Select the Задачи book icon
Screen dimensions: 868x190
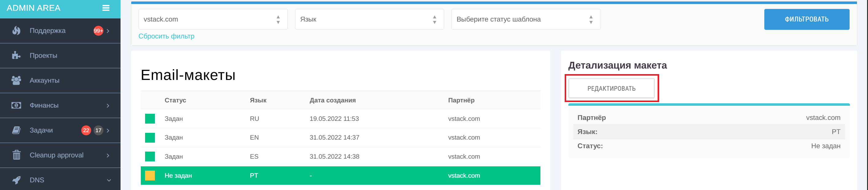click(x=16, y=130)
